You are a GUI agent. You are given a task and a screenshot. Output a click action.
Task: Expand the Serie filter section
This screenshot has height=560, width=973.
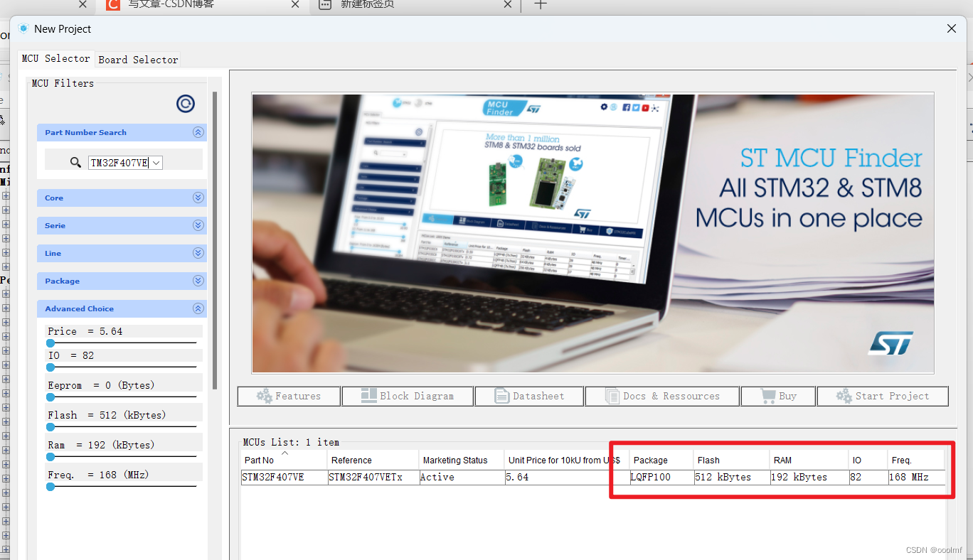(198, 225)
